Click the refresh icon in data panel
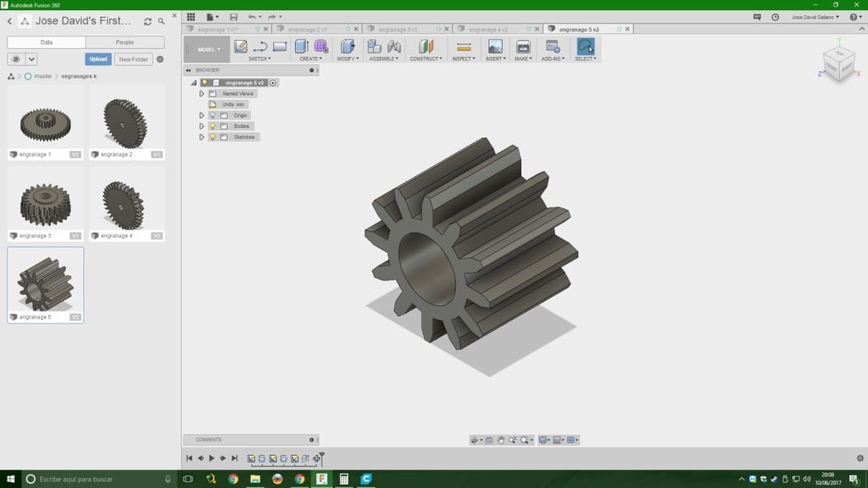The image size is (868, 488). pyautogui.click(x=148, y=21)
